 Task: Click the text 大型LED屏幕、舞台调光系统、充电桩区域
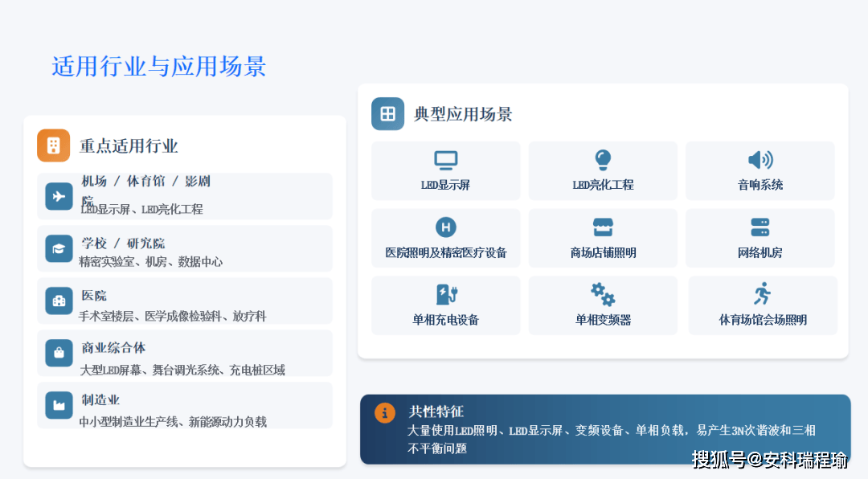[182, 370]
